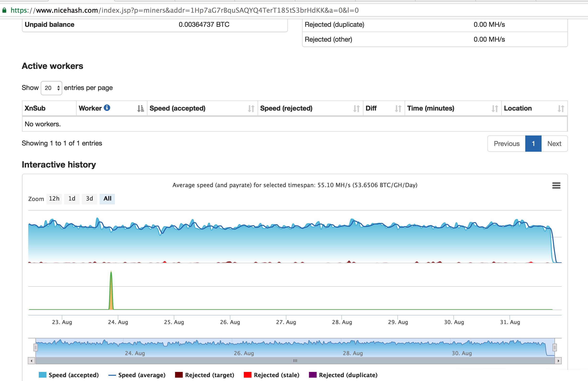Click the Previous page button

tap(506, 143)
